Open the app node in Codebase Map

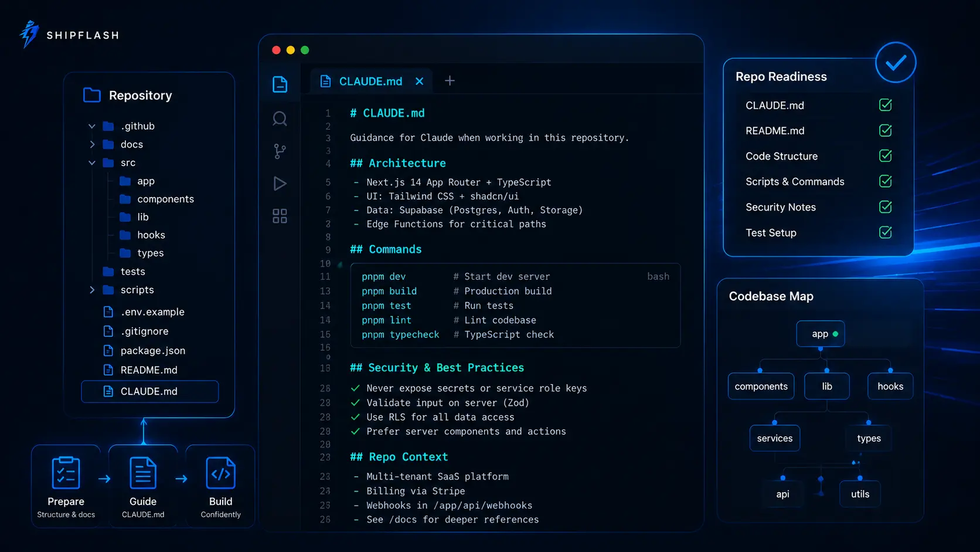pyautogui.click(x=821, y=334)
